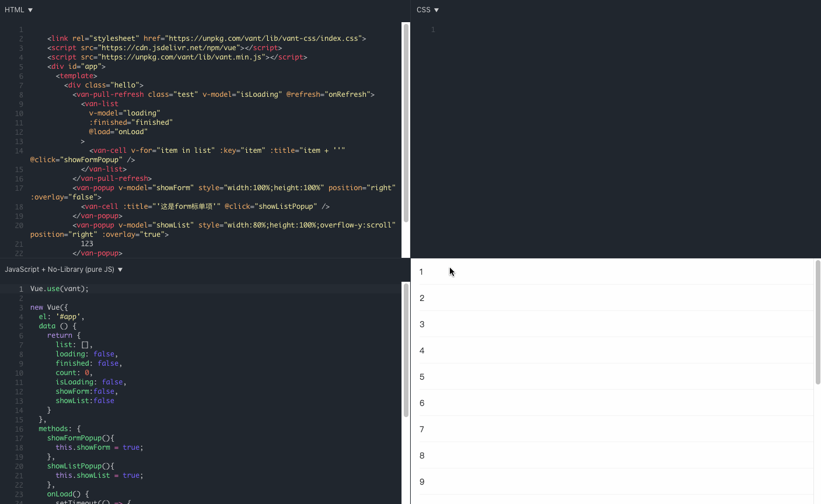This screenshot has width=821, height=504.
Task: Click the "这是form标单项" van-cell line in HTML
Action: coord(205,206)
